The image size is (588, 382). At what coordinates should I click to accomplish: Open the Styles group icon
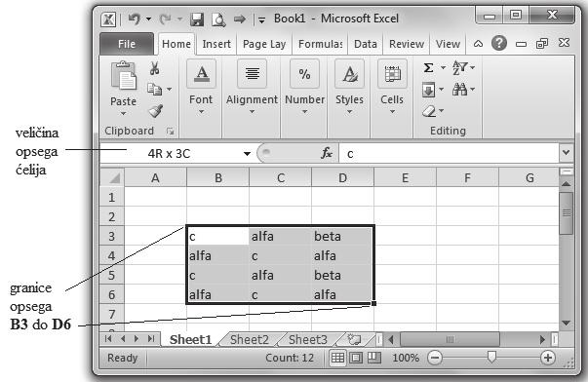coord(349,73)
